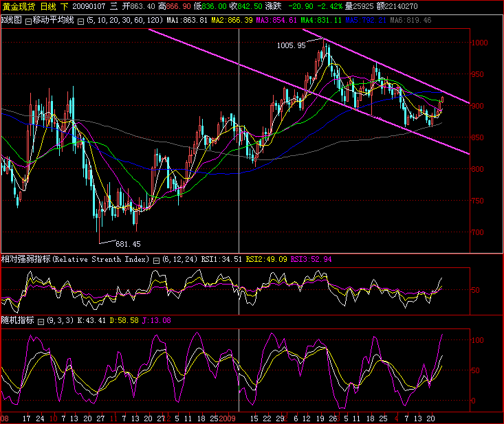The image size is (504, 424).
Task: Click the opening price 开863.40
Action: 138,6
